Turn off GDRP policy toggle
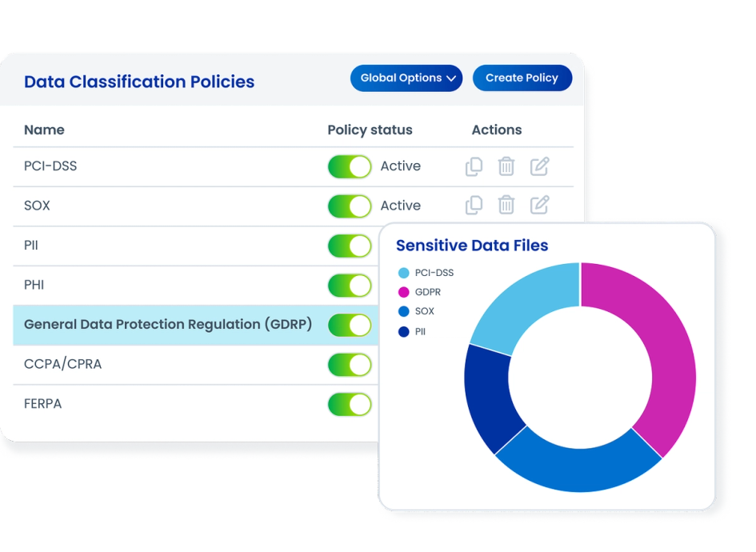 (x=350, y=325)
